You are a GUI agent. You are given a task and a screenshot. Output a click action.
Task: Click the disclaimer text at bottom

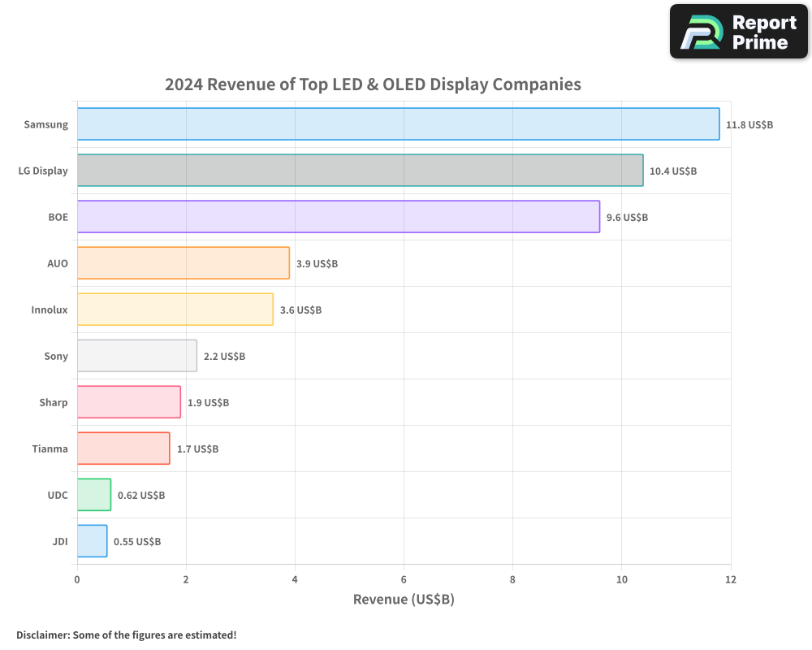click(x=127, y=635)
